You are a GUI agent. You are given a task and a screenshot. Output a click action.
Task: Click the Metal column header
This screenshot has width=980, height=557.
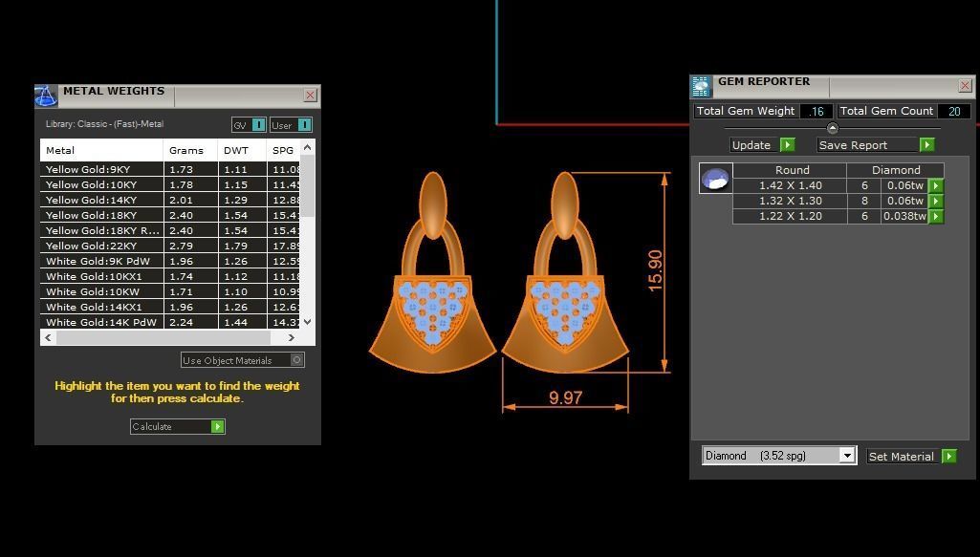click(x=101, y=151)
